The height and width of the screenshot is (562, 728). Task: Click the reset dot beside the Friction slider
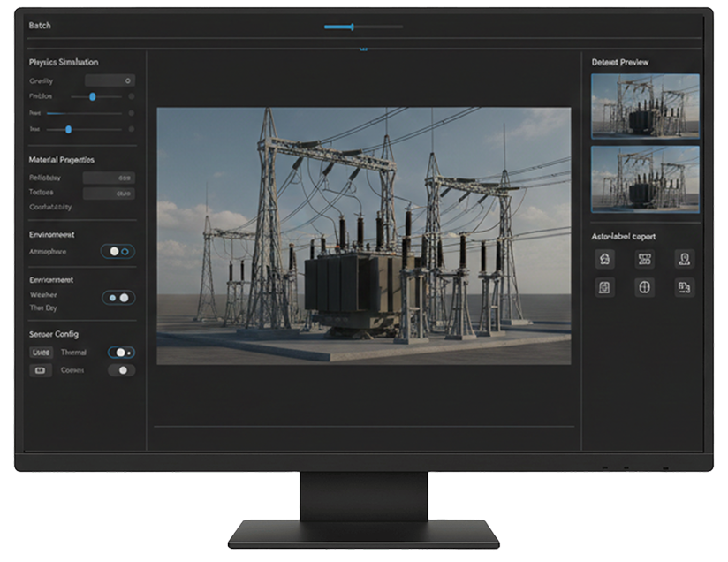132,96
